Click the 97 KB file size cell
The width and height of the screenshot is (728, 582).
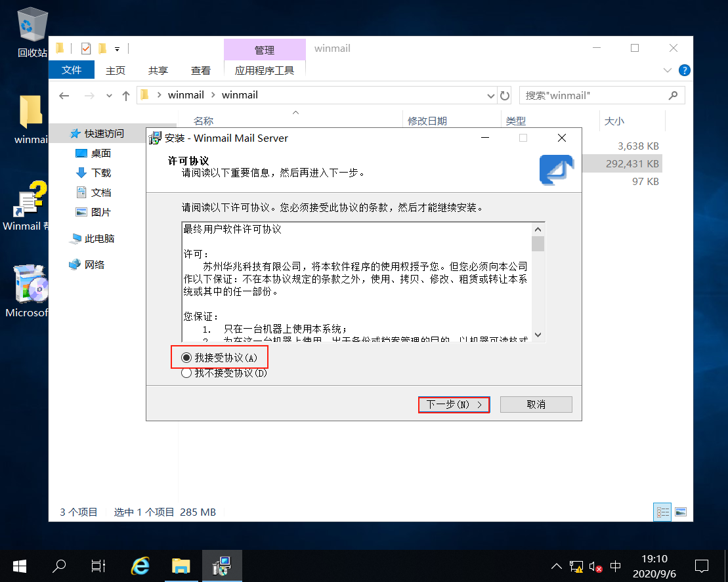(x=645, y=182)
